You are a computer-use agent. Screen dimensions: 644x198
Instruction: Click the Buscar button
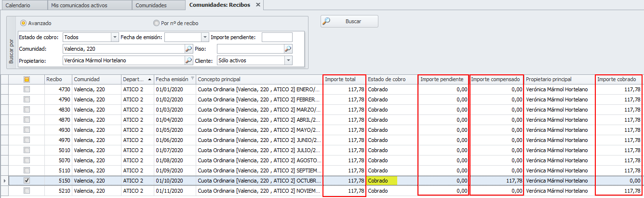[349, 21]
